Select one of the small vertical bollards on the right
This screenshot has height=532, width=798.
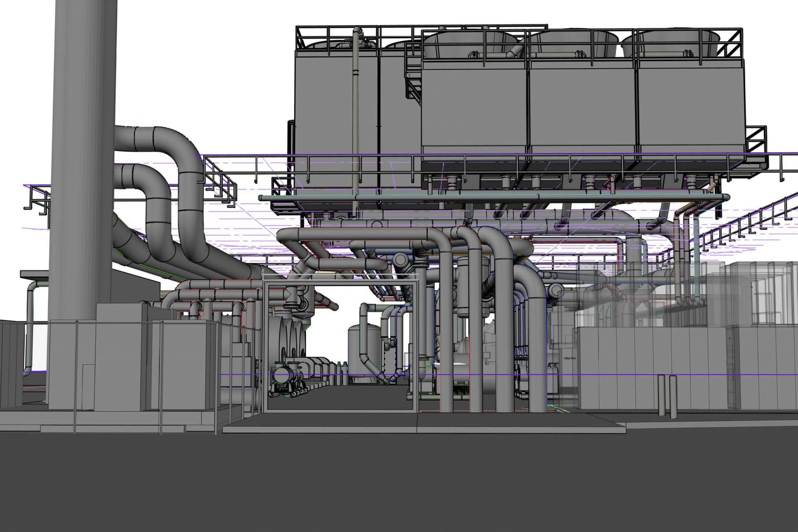click(662, 395)
